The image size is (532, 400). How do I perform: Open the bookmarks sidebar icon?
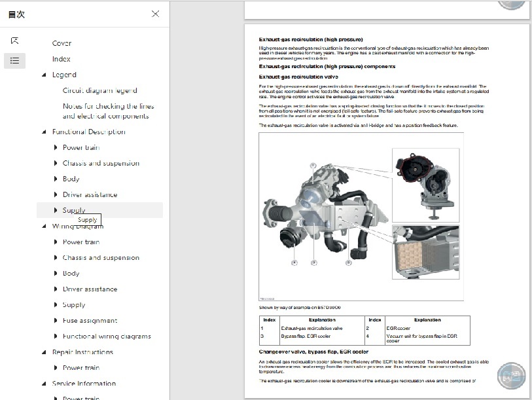point(14,41)
